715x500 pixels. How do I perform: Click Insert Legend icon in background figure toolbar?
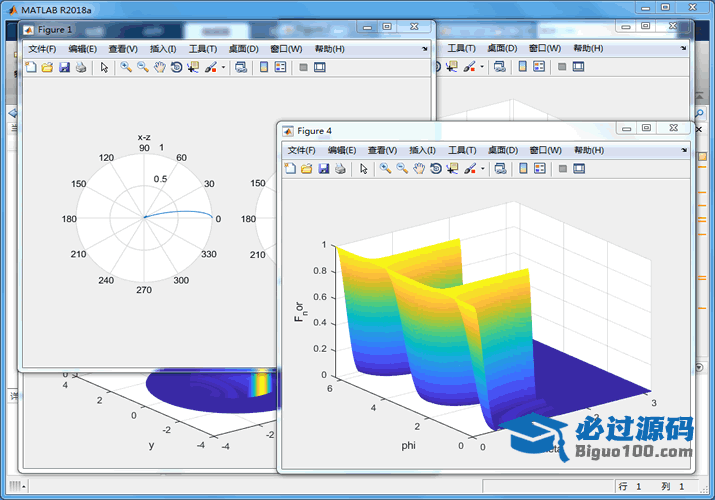(x=539, y=67)
